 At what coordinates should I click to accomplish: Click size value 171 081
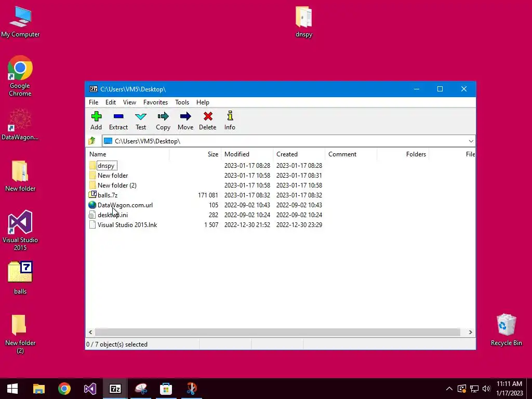pos(208,195)
